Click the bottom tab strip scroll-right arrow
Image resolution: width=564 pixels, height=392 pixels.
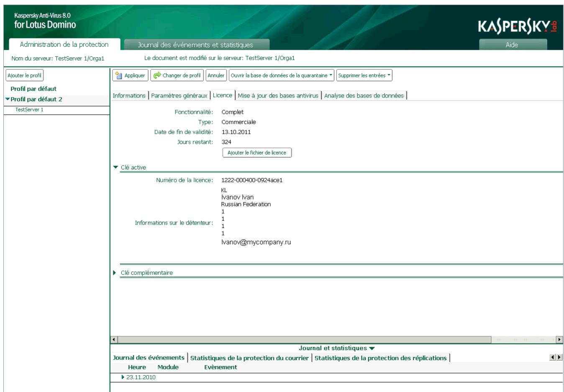pyautogui.click(x=560, y=357)
